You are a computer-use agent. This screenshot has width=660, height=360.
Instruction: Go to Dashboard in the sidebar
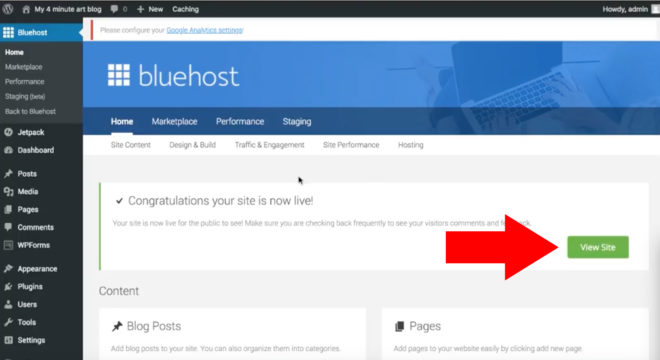[x=36, y=150]
